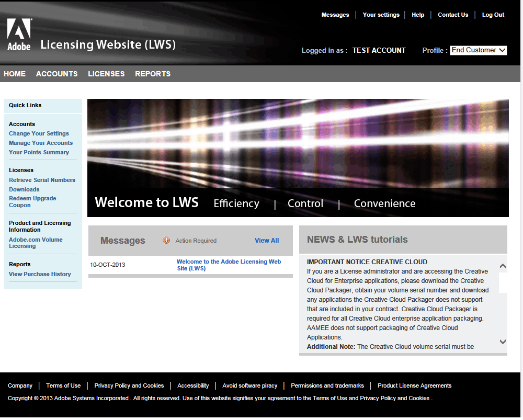Open the REPORTS menu

(x=152, y=74)
